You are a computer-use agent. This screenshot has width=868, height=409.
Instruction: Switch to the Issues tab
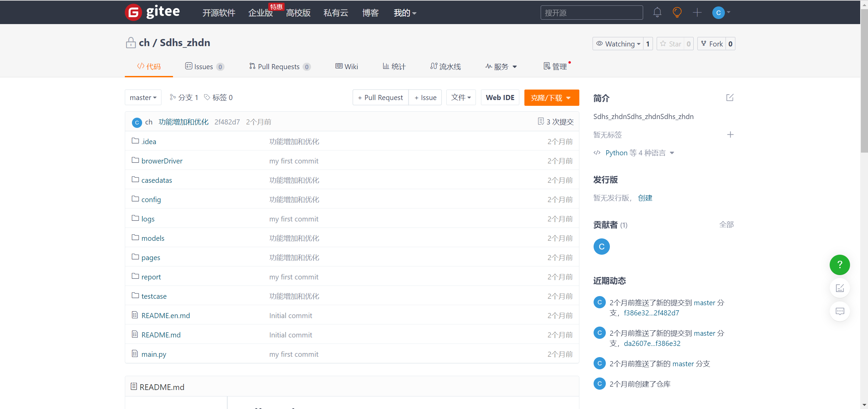pyautogui.click(x=205, y=66)
